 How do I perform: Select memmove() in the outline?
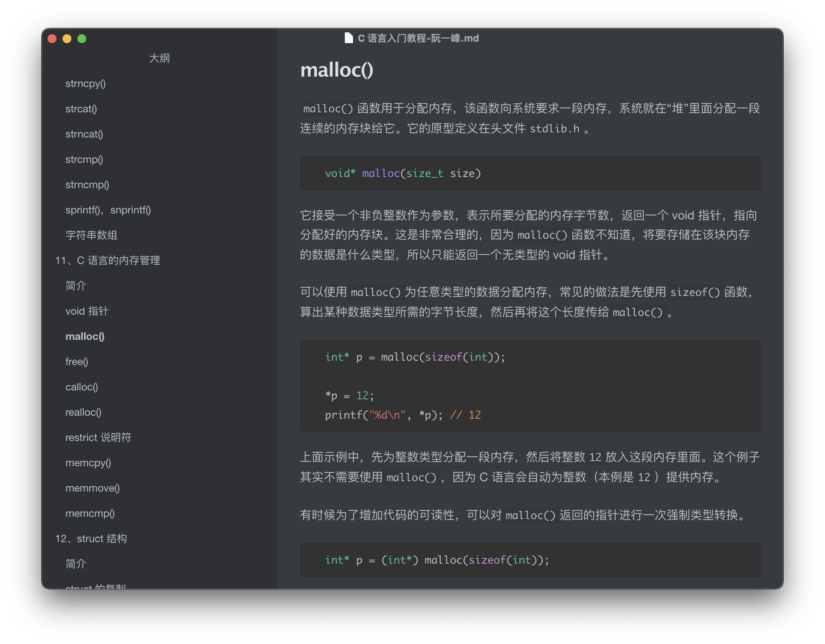pos(93,488)
